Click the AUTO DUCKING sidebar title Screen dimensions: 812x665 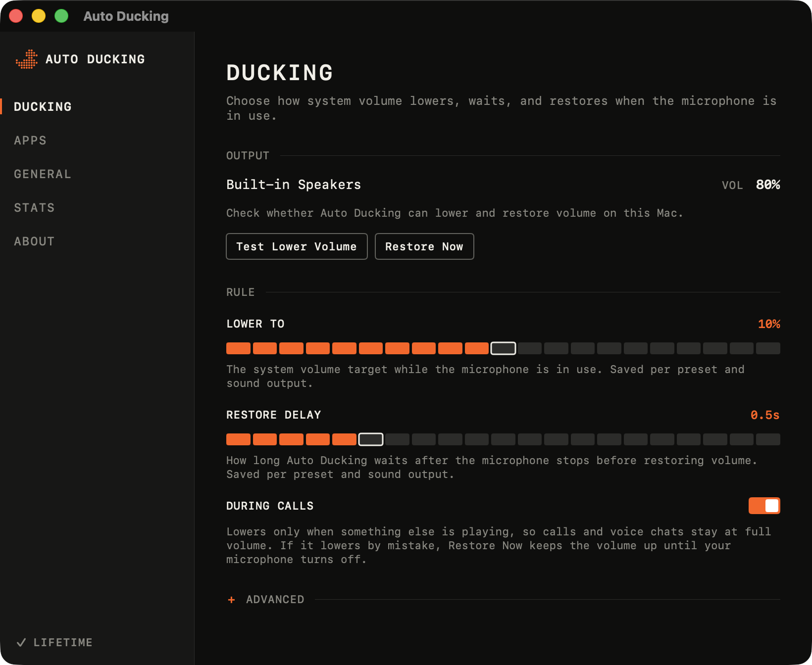95,59
